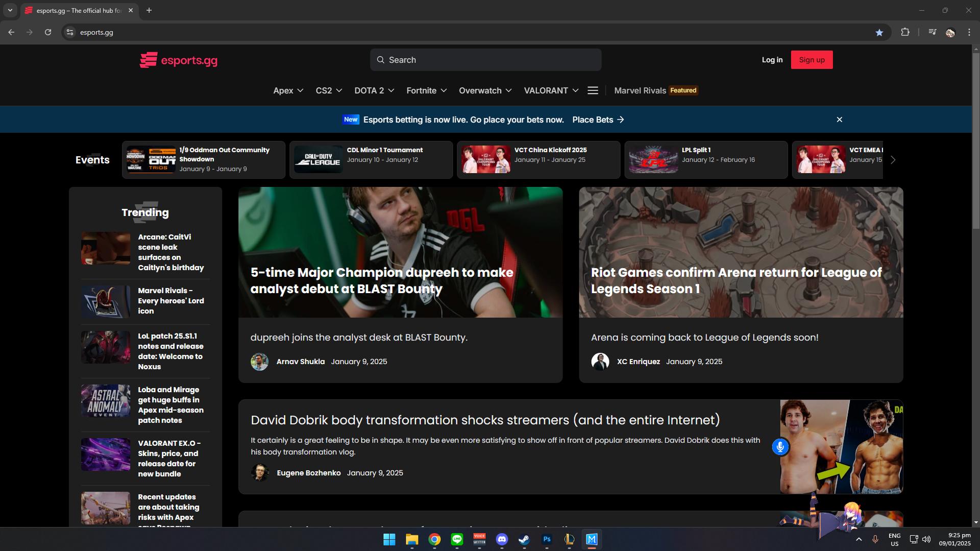Viewport: 980px width, 551px height.
Task: Open Discord from the taskbar
Action: click(502, 539)
